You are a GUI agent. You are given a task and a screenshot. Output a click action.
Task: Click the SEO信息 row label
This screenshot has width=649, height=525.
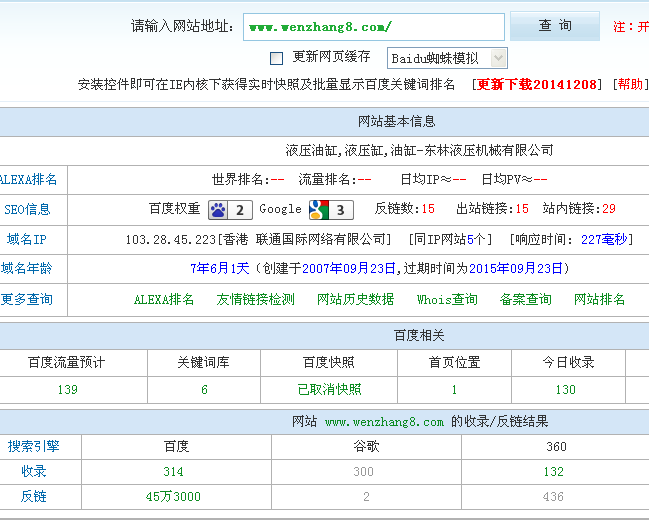tap(27, 210)
